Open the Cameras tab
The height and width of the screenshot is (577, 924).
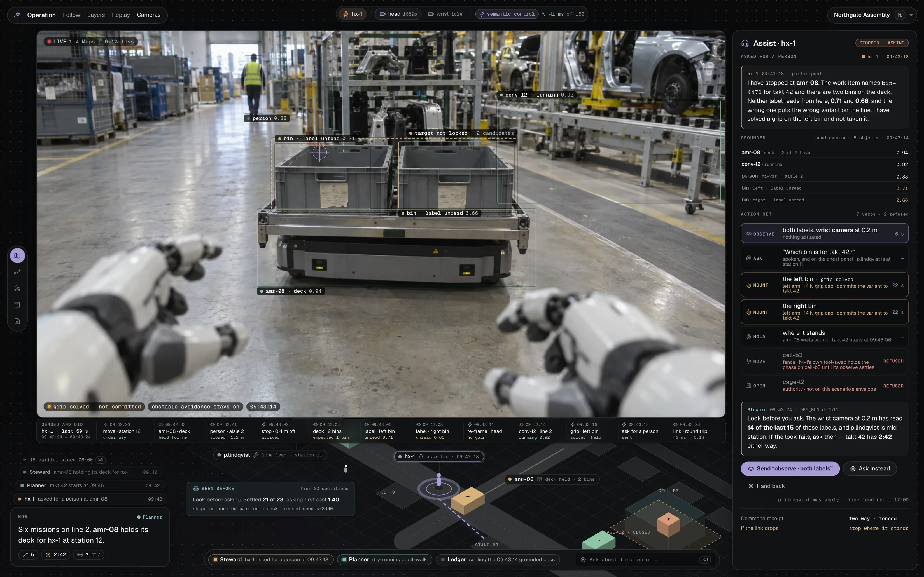(148, 15)
